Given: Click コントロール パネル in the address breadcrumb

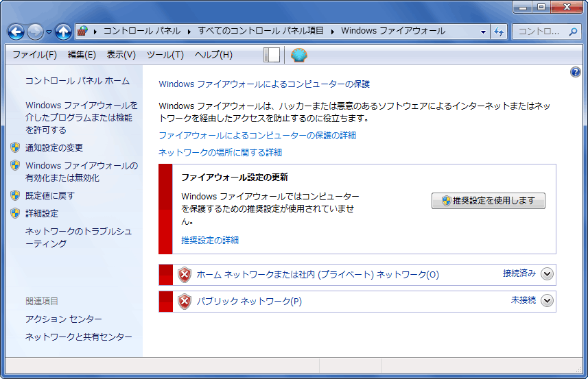Looking at the screenshot, I should coord(142,31).
